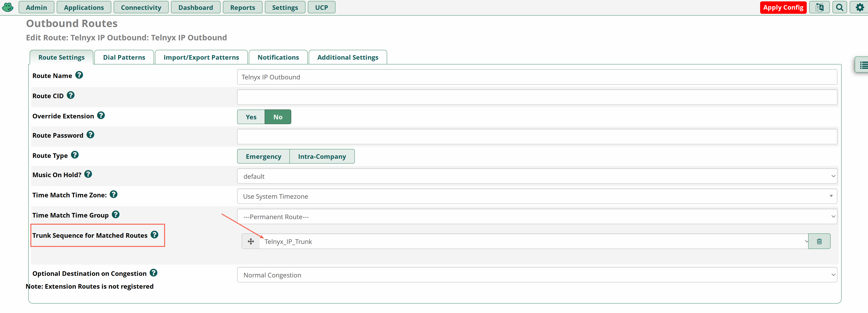
Task: Click the 'Route Password' field label
Action: pos(58,135)
